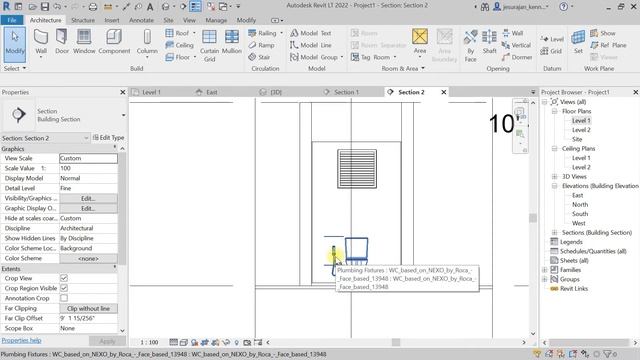Select the Column tool

coord(147,42)
